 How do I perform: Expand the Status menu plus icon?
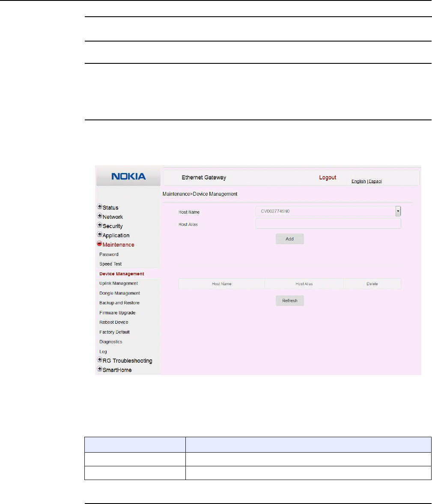(100, 207)
